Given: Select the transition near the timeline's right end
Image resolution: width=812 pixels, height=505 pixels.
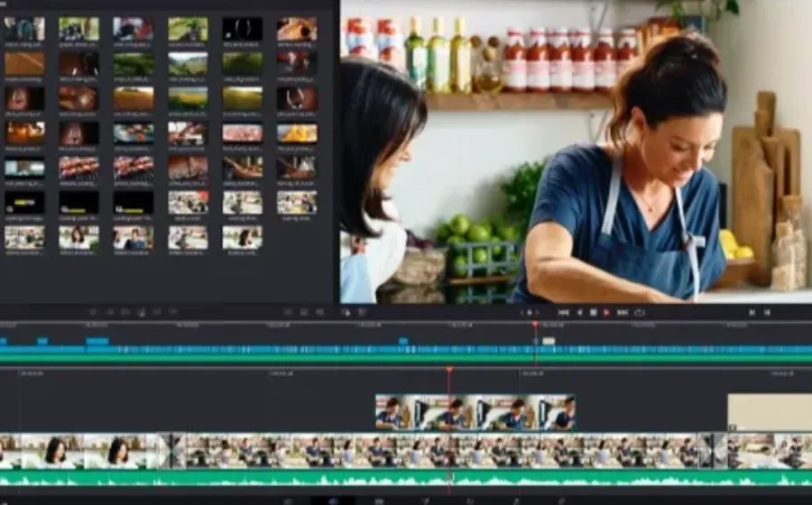Looking at the screenshot, I should pos(713,451).
